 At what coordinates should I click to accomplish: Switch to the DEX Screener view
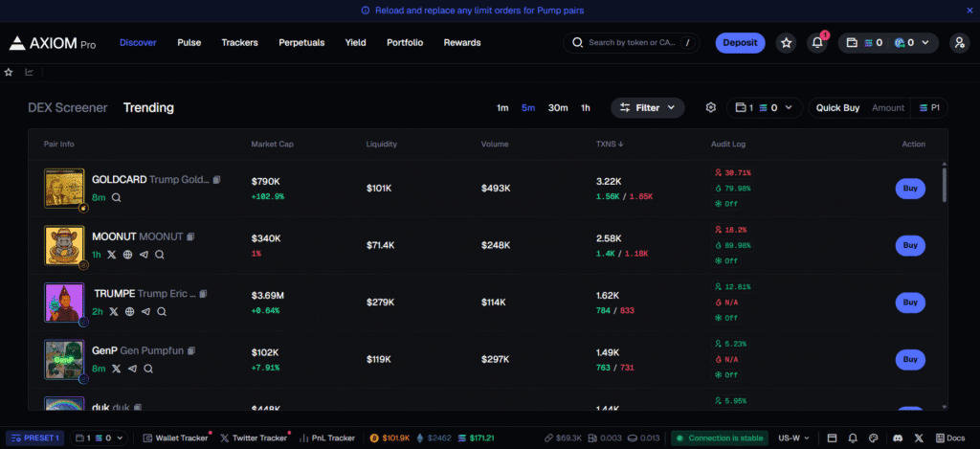click(68, 107)
